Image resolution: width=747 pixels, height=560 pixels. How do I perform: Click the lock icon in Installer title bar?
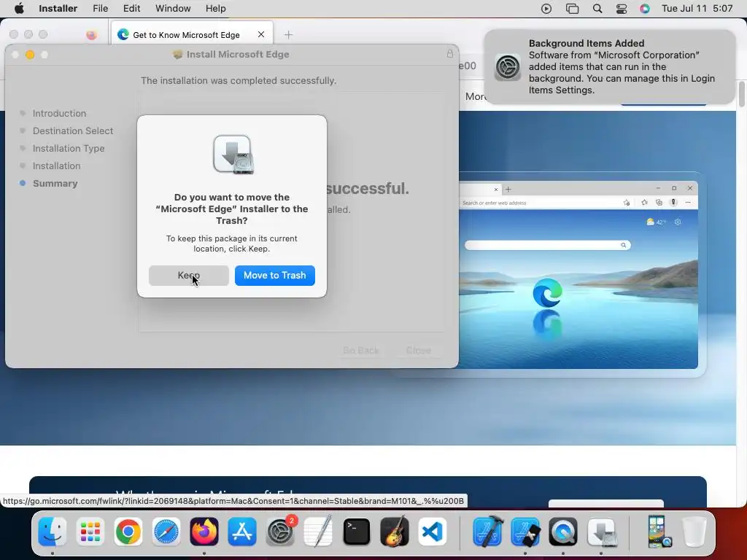449,54
